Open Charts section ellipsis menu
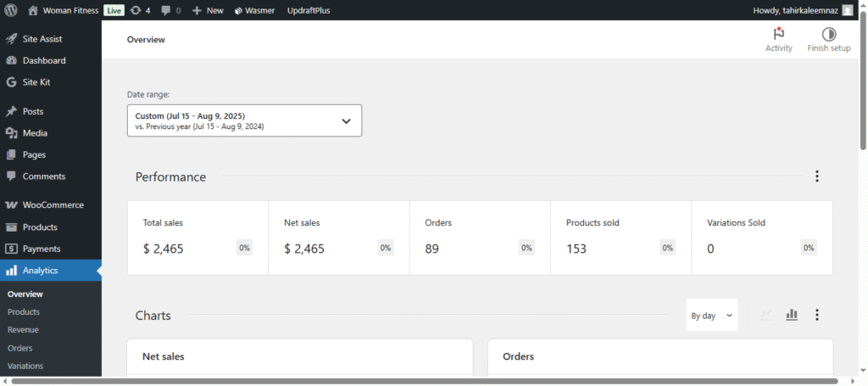This screenshot has height=386, width=868. [x=816, y=315]
